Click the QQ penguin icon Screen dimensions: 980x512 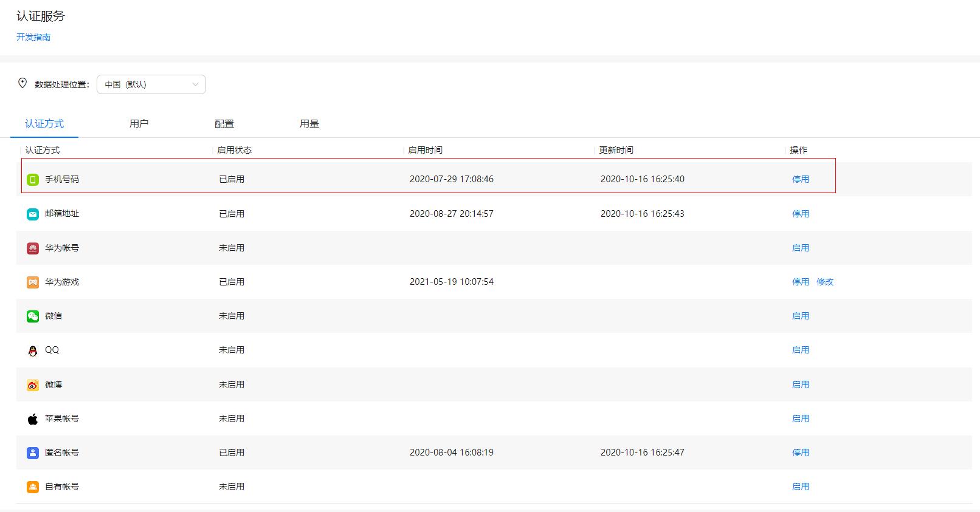(x=33, y=350)
